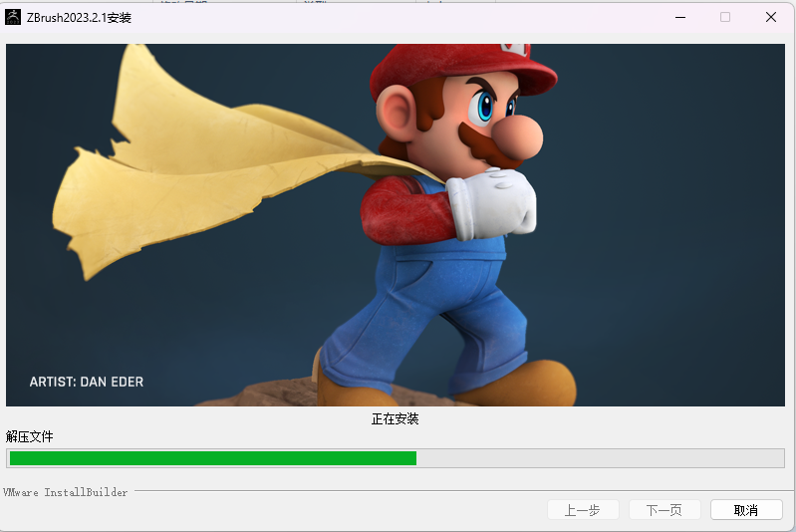Close the ZBrush installer window
The image size is (796, 532).
pyautogui.click(x=771, y=17)
